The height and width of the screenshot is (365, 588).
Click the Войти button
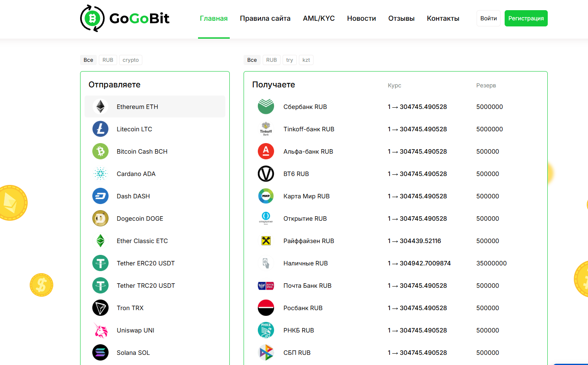(x=488, y=18)
